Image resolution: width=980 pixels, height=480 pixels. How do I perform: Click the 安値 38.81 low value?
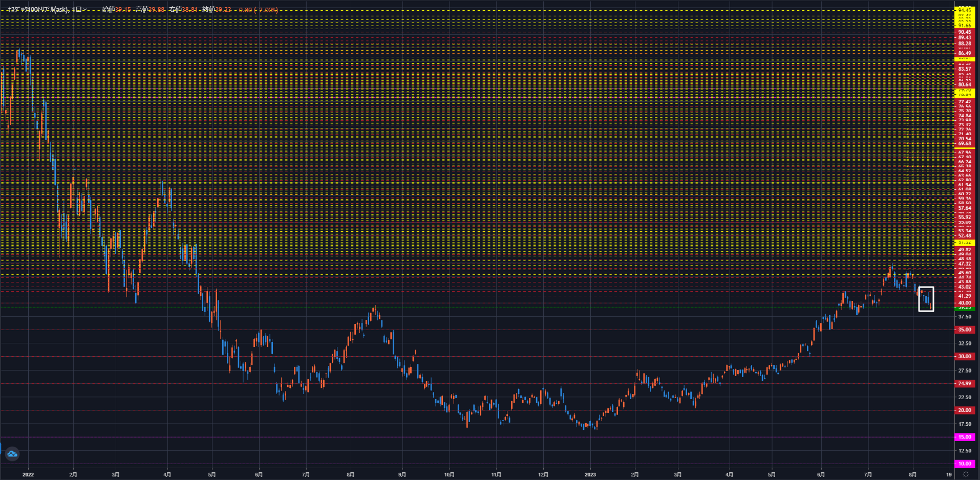coord(183,10)
